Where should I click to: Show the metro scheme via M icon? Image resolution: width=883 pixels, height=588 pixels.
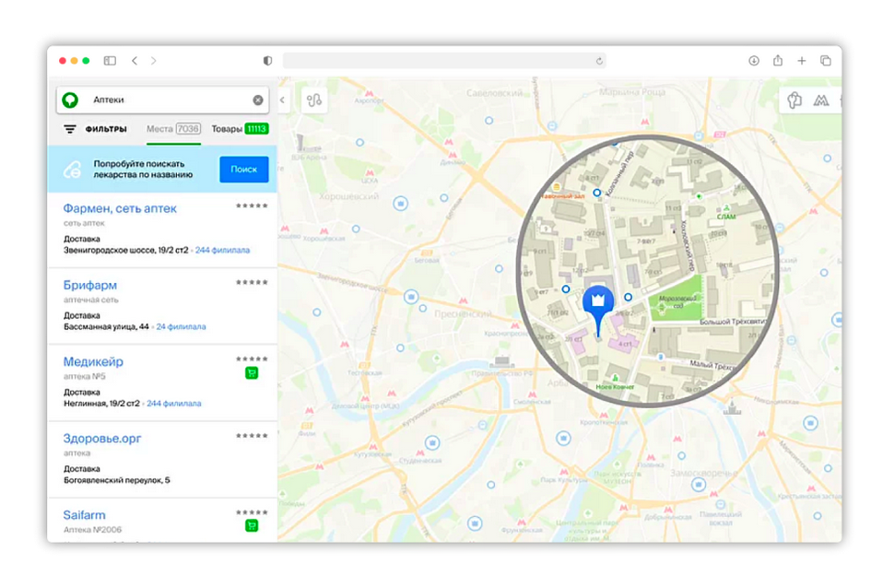821,100
